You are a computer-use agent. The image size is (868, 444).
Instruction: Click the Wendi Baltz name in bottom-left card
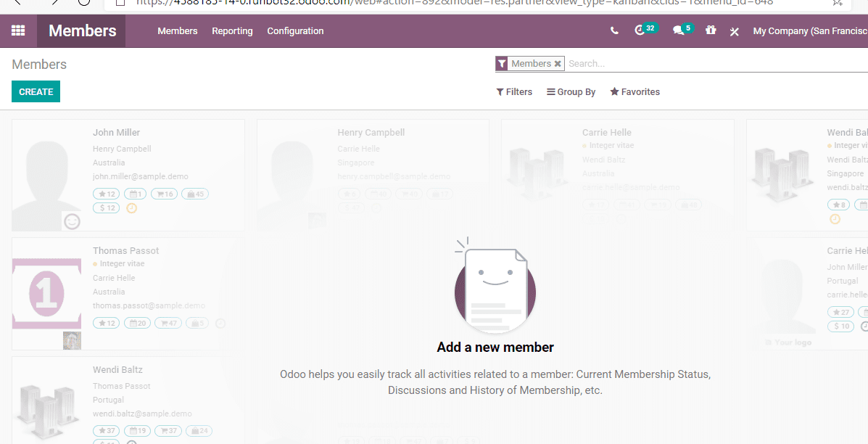click(x=117, y=369)
